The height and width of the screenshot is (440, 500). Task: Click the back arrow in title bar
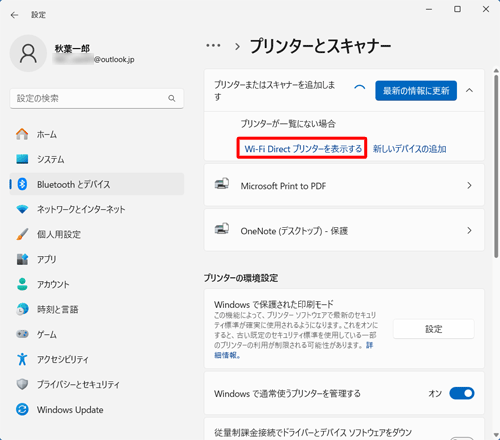pos(14,15)
